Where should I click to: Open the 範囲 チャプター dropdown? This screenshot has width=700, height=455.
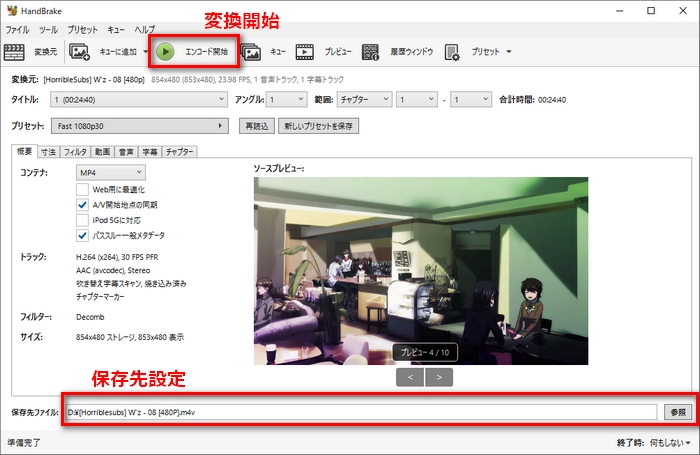(x=364, y=100)
